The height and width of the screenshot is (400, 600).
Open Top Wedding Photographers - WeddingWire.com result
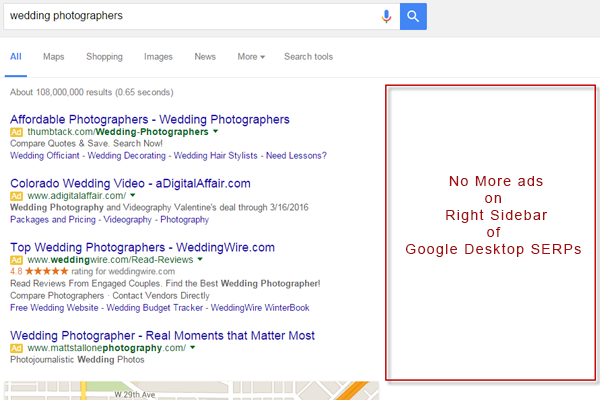coord(142,247)
